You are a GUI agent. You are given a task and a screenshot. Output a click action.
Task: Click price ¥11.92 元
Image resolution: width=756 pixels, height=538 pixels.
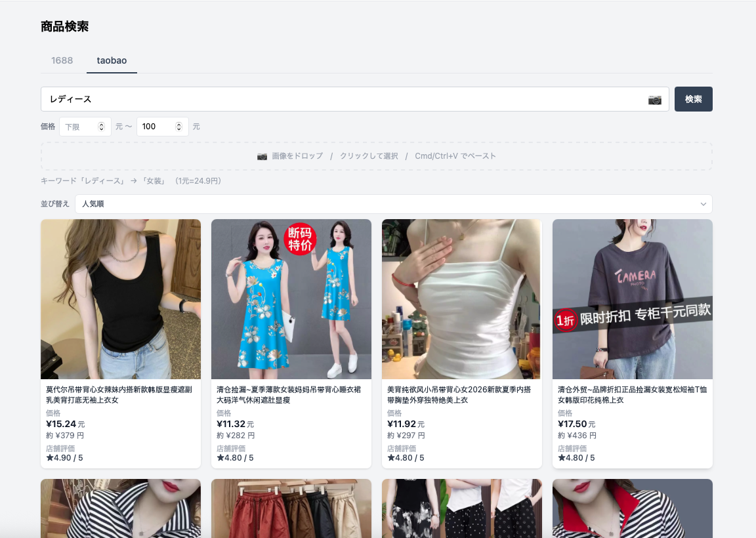tap(406, 424)
